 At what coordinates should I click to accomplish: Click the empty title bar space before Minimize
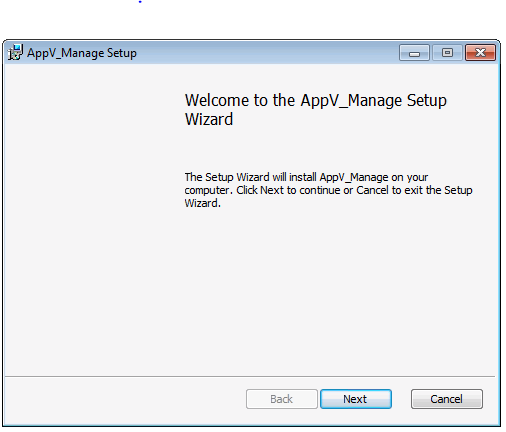click(267, 53)
